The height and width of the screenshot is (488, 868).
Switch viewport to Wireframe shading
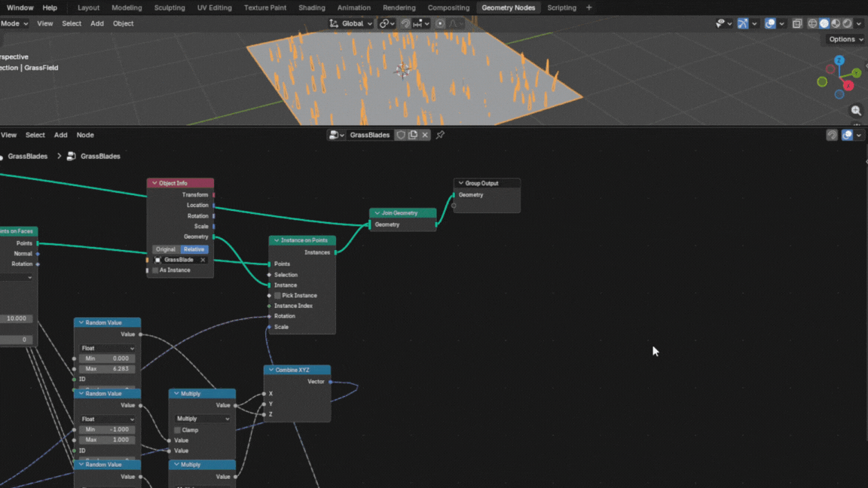[x=812, y=23]
